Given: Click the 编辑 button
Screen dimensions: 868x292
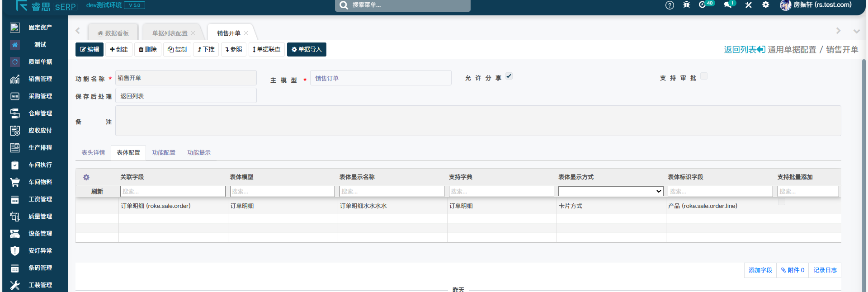Looking at the screenshot, I should [90, 50].
